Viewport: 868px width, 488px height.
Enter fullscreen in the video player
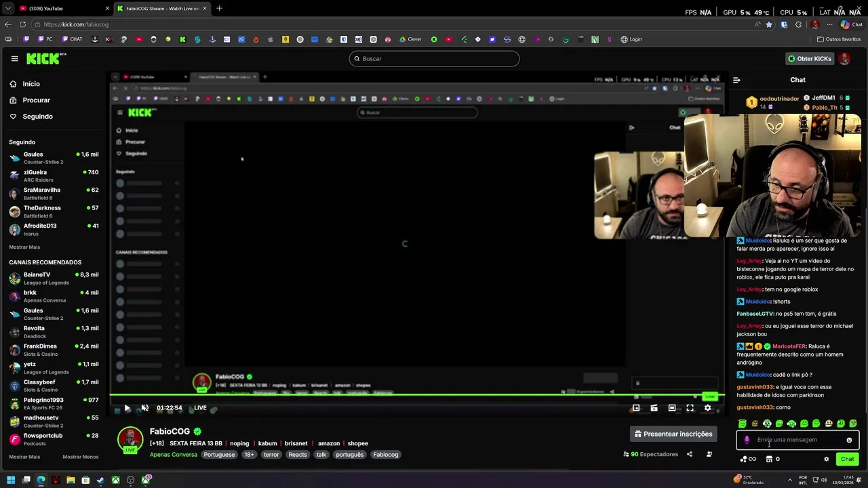690,408
